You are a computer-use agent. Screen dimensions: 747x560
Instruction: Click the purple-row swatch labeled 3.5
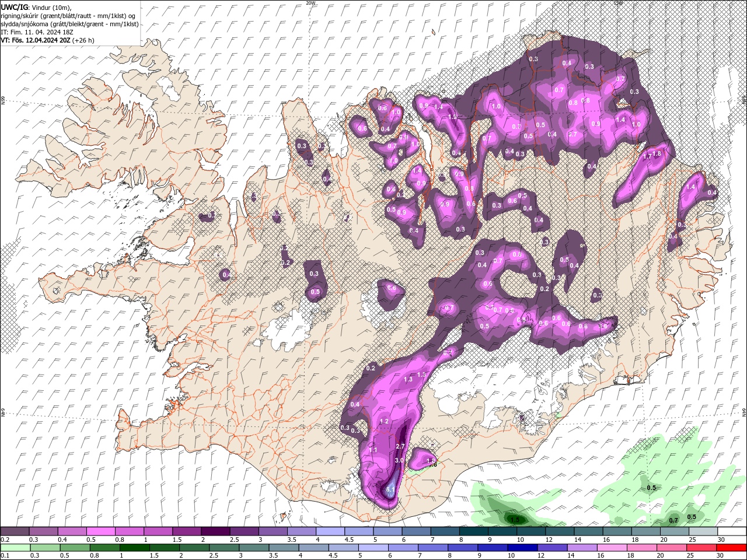click(301, 531)
